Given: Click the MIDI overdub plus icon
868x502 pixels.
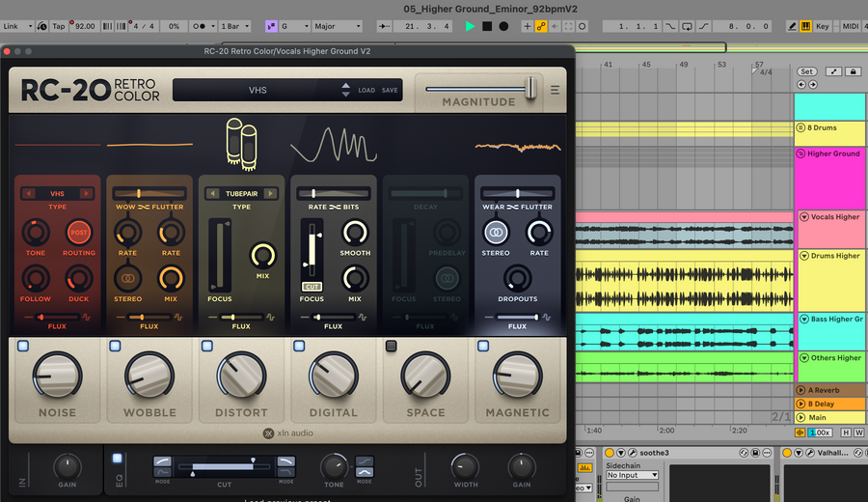Looking at the screenshot, I should 527,26.
